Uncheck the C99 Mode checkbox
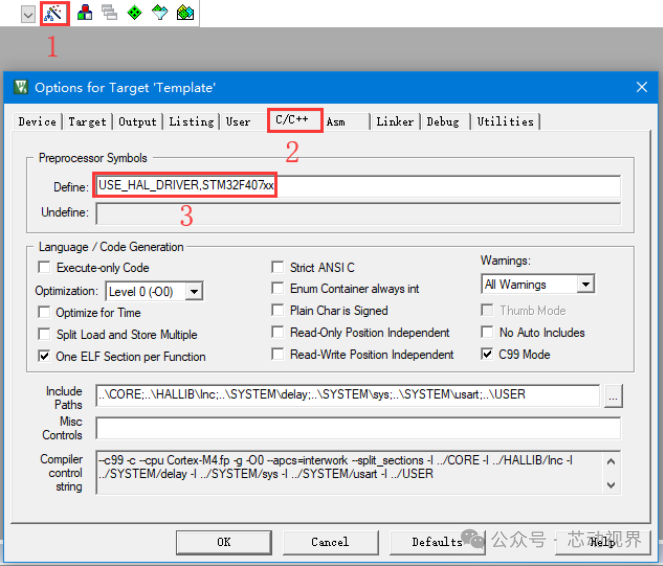 (487, 354)
